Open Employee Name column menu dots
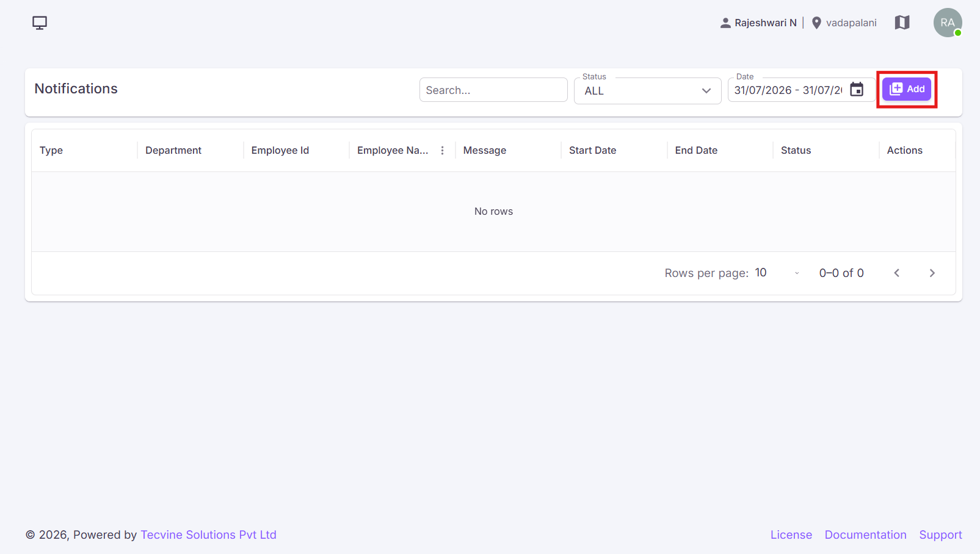This screenshot has width=980, height=554. pos(443,151)
